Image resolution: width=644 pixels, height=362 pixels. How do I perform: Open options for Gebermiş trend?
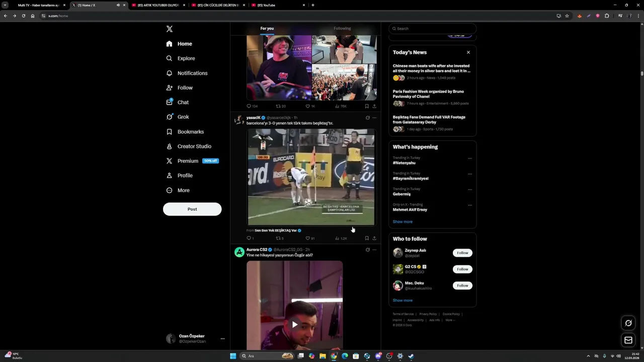click(x=470, y=190)
